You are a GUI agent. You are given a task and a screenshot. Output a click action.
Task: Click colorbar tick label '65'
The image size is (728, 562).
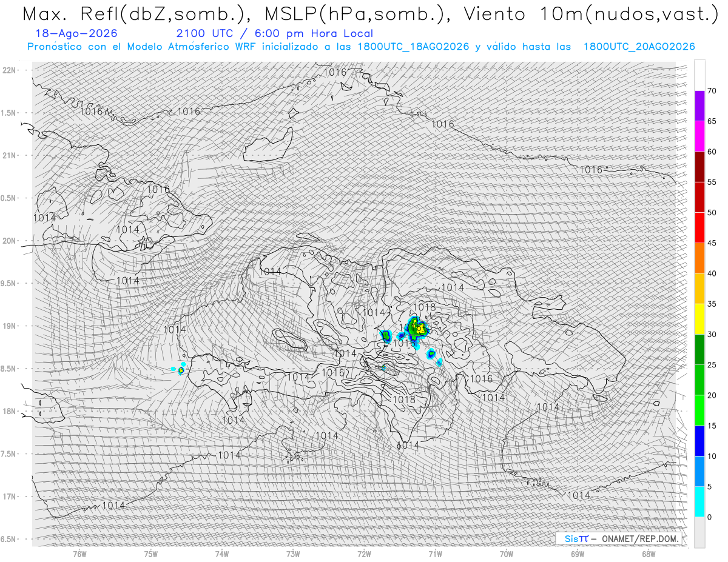click(712, 121)
